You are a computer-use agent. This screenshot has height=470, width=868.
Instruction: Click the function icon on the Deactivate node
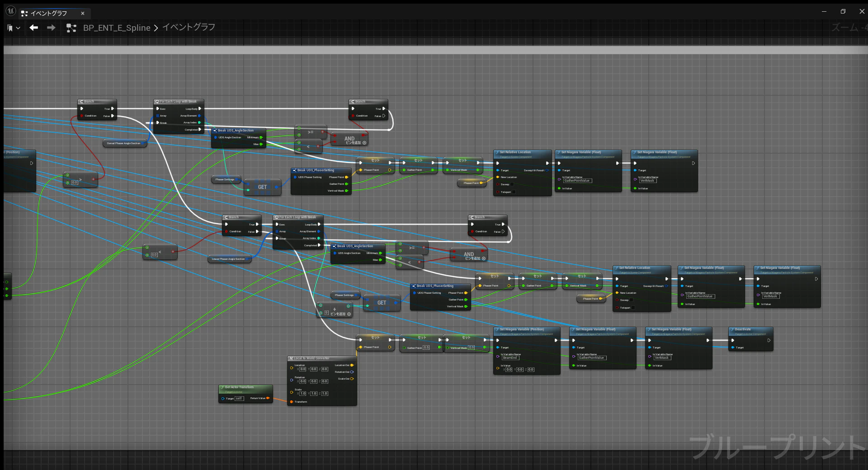coord(732,329)
